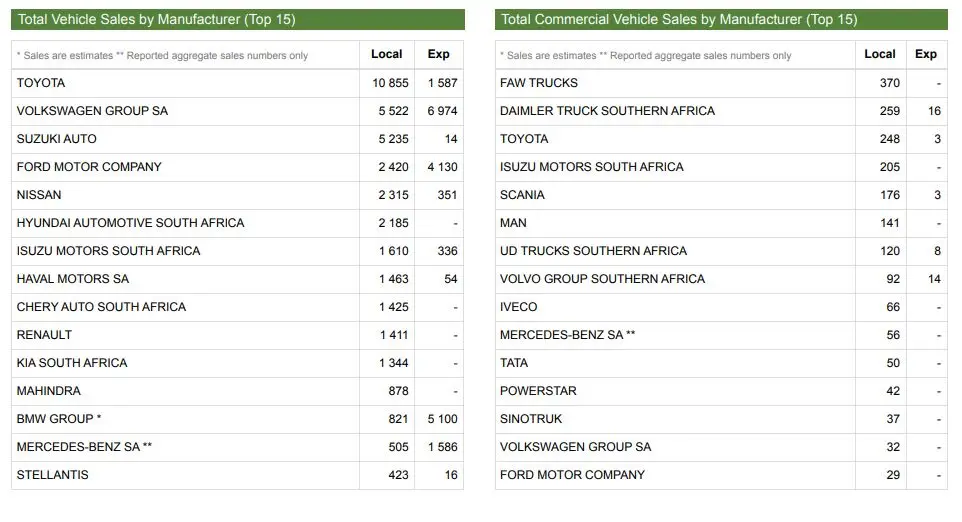This screenshot has height=522, width=962.
Task: Select the HYUNDAI AUTOMOTIVE SOUTH AFRICA row
Action: point(237,223)
